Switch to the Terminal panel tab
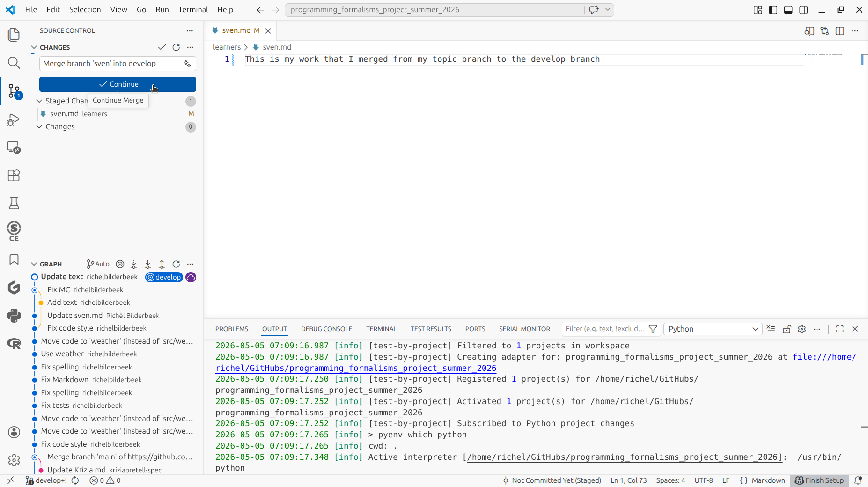Viewport: 868px width, 487px height. coord(381,329)
